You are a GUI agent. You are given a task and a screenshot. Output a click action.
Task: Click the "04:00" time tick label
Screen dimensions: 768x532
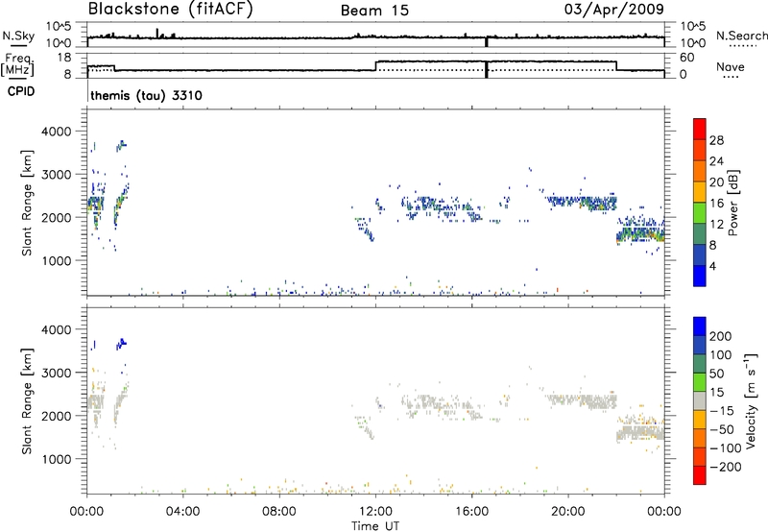click(x=182, y=512)
